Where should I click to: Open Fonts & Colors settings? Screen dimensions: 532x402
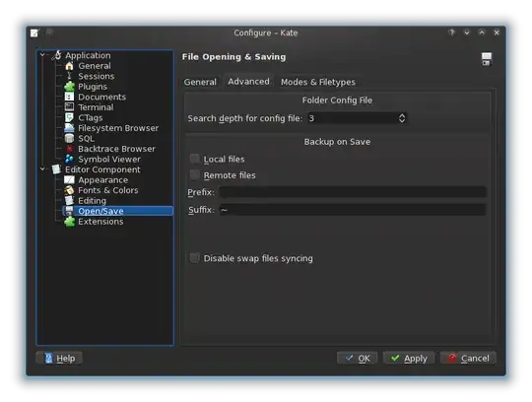pos(108,190)
